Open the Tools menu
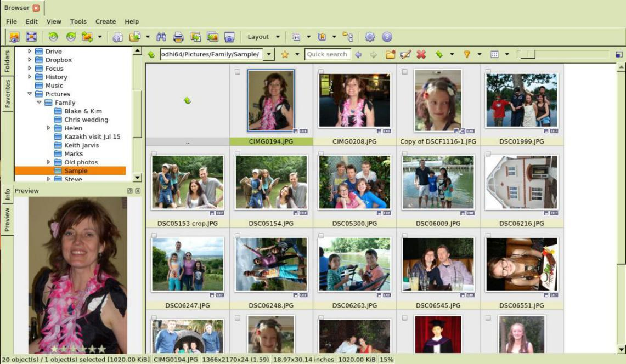Screen dimensions: 626x364 tap(78, 21)
